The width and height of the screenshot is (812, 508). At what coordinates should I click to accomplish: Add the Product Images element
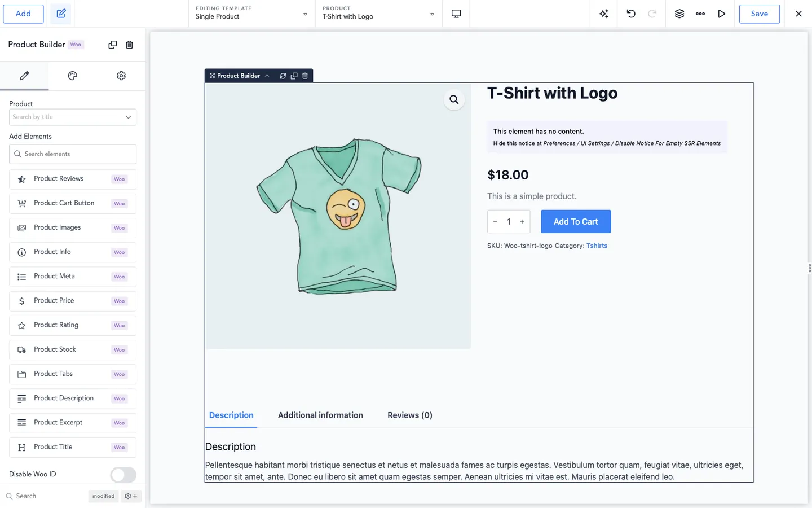tap(73, 227)
